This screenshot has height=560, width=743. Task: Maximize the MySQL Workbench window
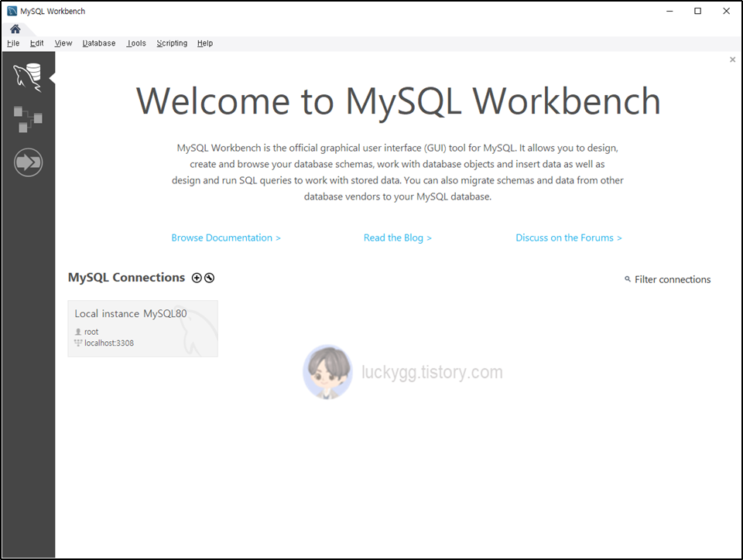click(697, 11)
